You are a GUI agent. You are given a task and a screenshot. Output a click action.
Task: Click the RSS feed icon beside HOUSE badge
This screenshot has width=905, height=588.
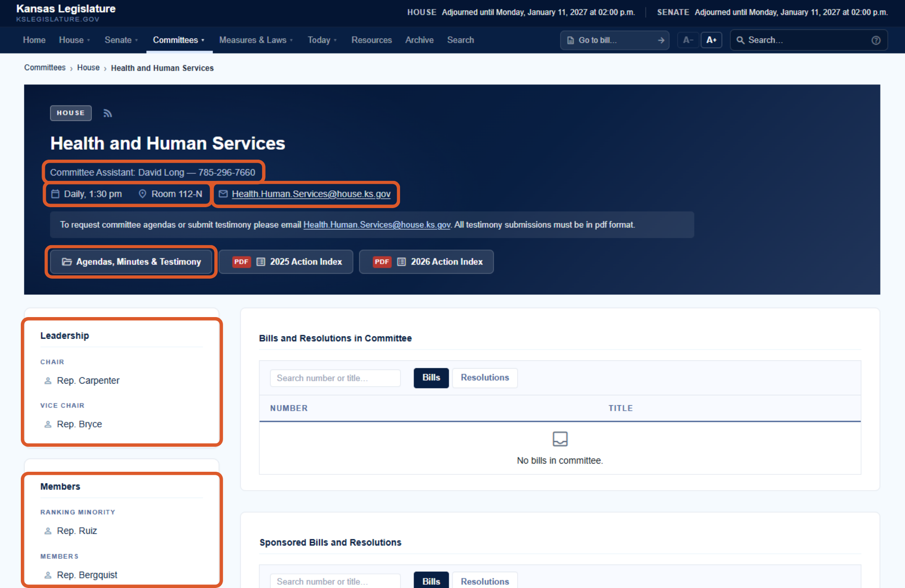click(x=107, y=114)
